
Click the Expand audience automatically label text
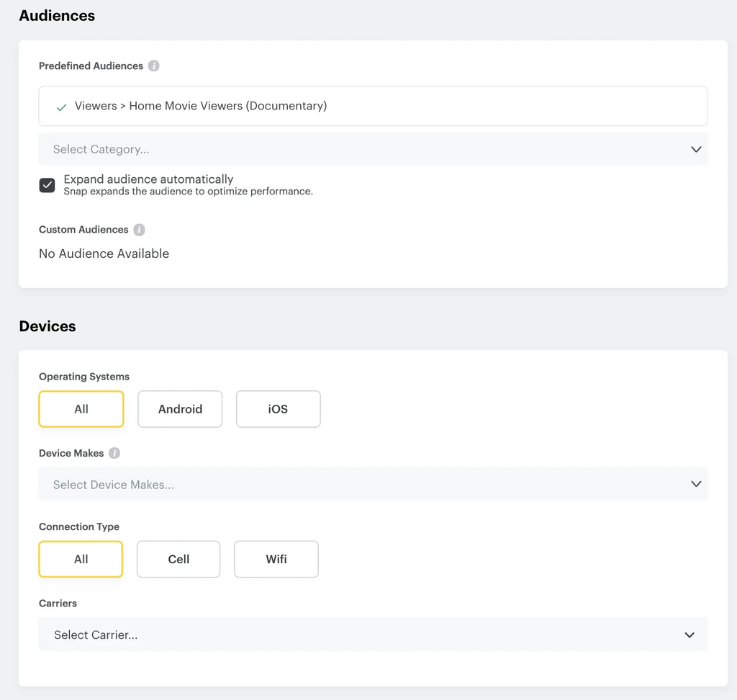point(148,179)
